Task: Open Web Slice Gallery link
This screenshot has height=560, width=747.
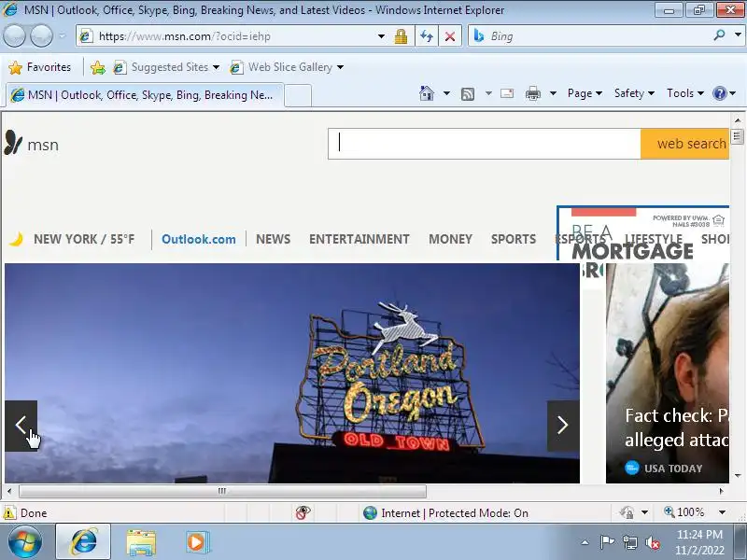Action: click(x=287, y=67)
